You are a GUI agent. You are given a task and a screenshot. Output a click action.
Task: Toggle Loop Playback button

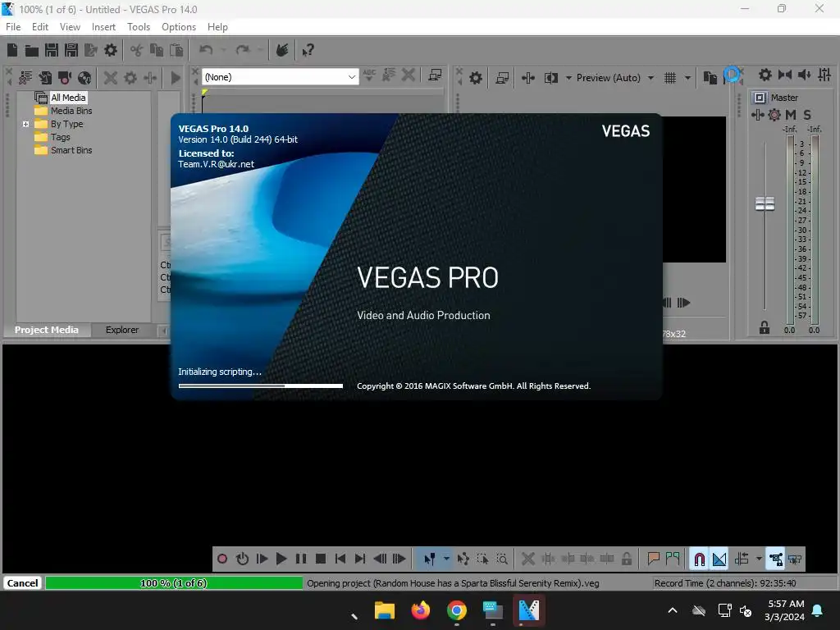[242, 559]
